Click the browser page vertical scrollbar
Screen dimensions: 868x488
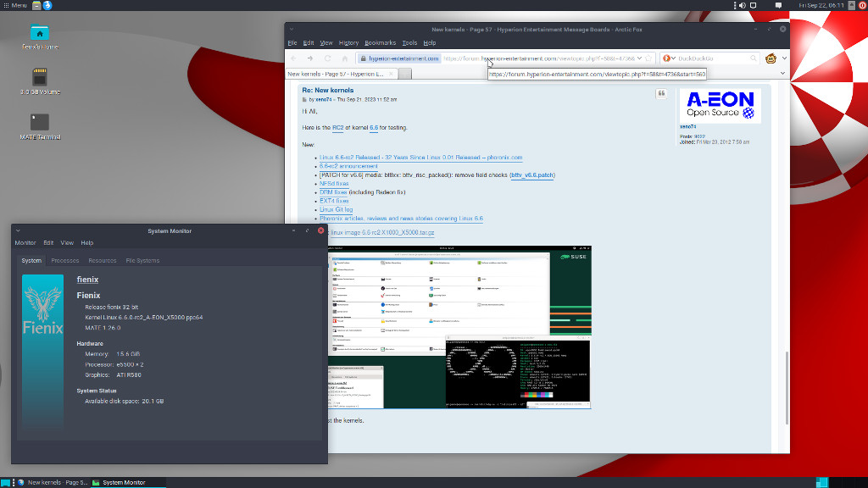787,387
